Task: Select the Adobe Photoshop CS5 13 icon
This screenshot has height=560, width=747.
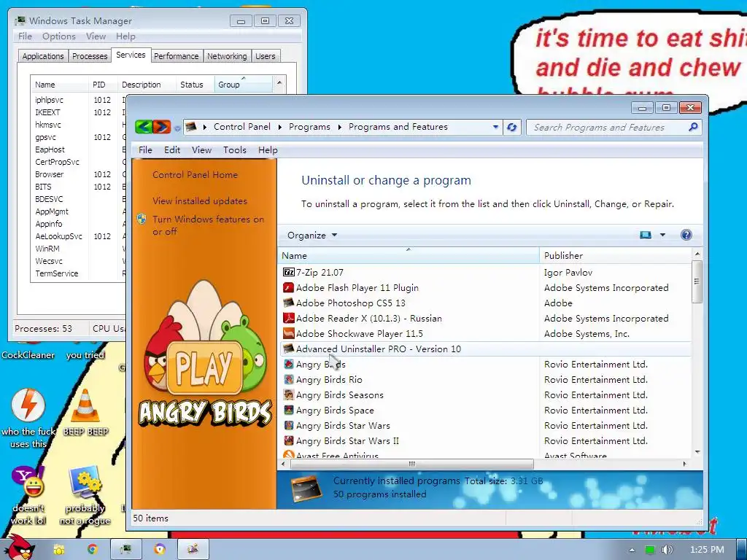Action: (288, 303)
